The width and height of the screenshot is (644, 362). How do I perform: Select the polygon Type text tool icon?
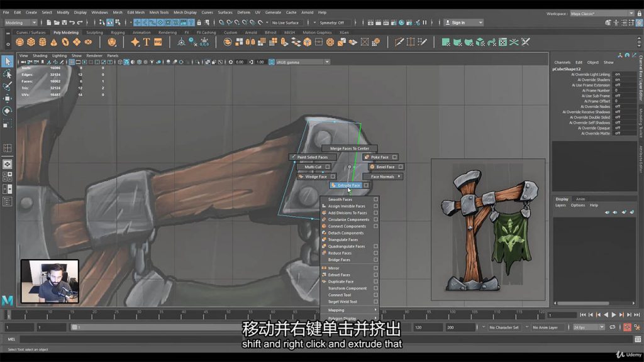[x=147, y=42]
